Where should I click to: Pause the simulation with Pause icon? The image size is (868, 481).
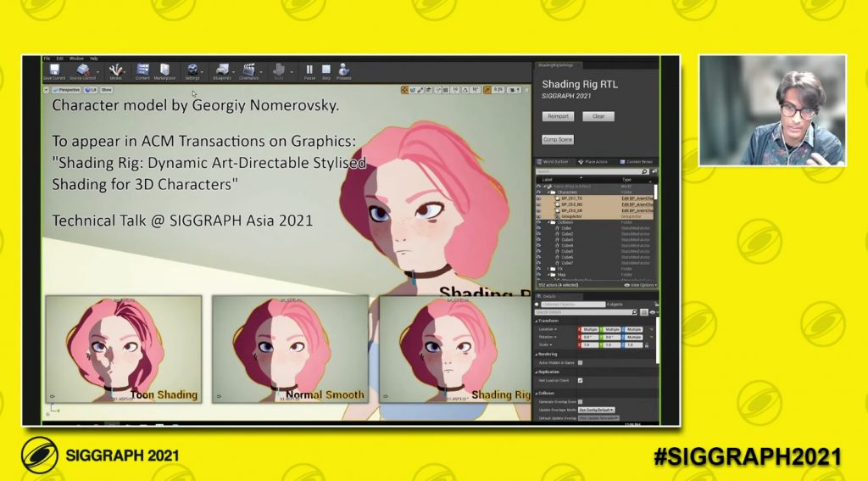[x=309, y=70]
